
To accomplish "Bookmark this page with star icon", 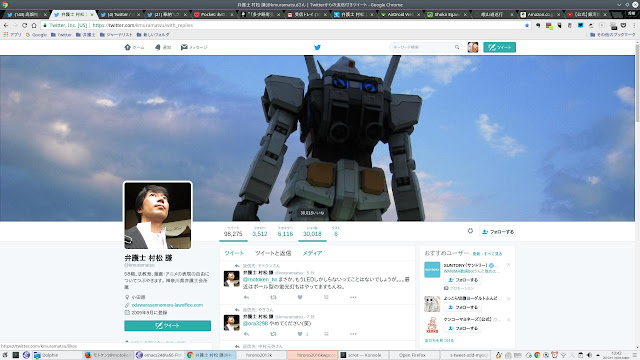I will [x=527, y=25].
